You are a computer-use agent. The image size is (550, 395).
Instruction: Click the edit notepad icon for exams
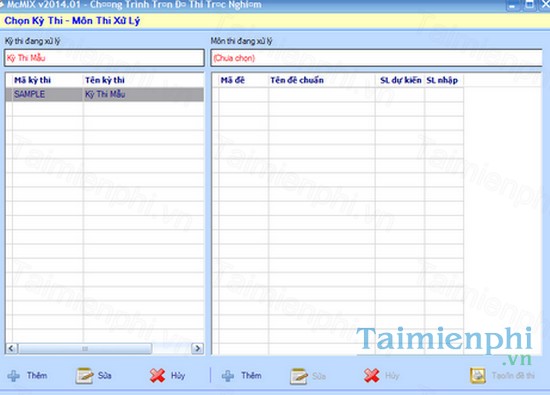85,376
